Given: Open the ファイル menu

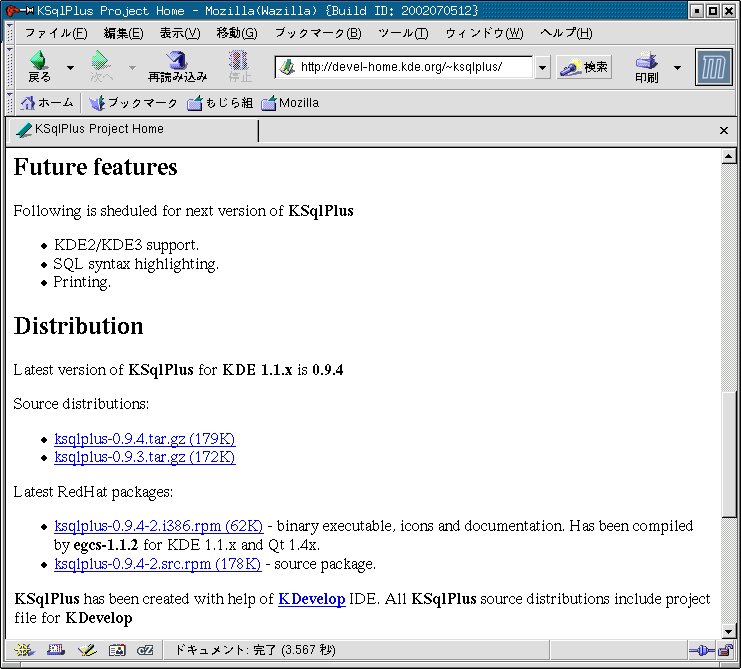Looking at the screenshot, I should tap(56, 33).
